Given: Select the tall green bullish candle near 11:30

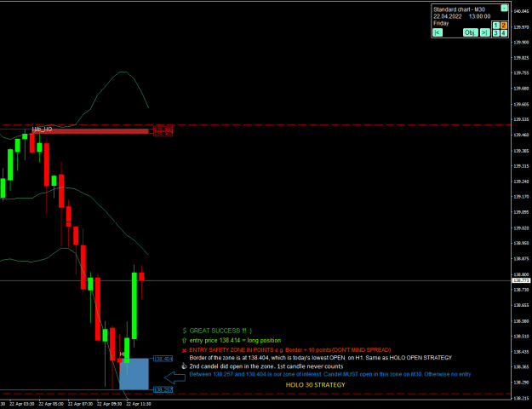Looking at the screenshot, I should [134, 306].
